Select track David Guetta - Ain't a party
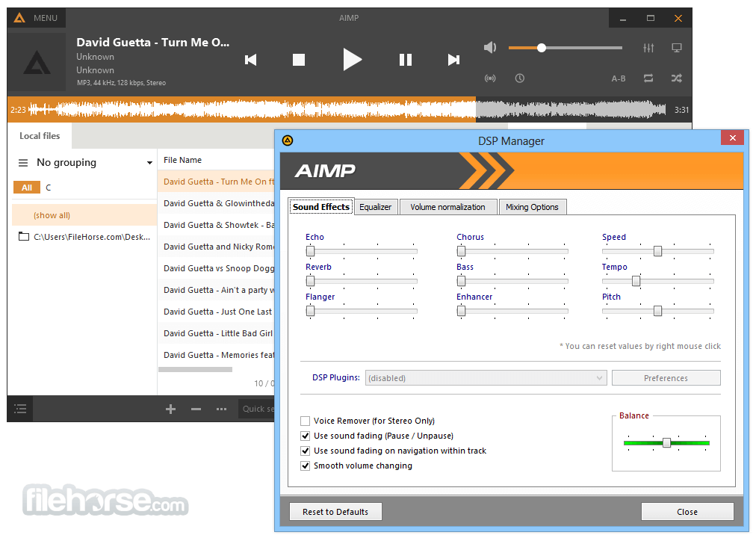Image resolution: width=756 pixels, height=538 pixels. pyautogui.click(x=217, y=290)
